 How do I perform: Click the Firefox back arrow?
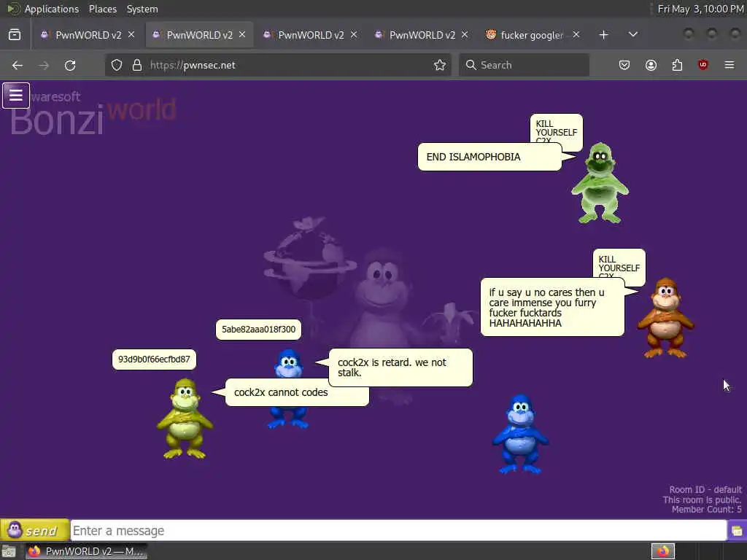(18, 65)
